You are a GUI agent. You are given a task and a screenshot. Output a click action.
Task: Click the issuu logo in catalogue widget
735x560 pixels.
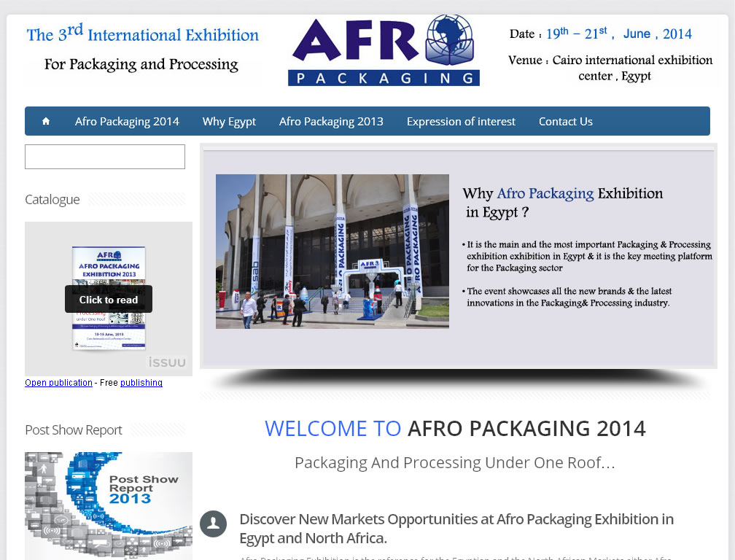pyautogui.click(x=167, y=362)
